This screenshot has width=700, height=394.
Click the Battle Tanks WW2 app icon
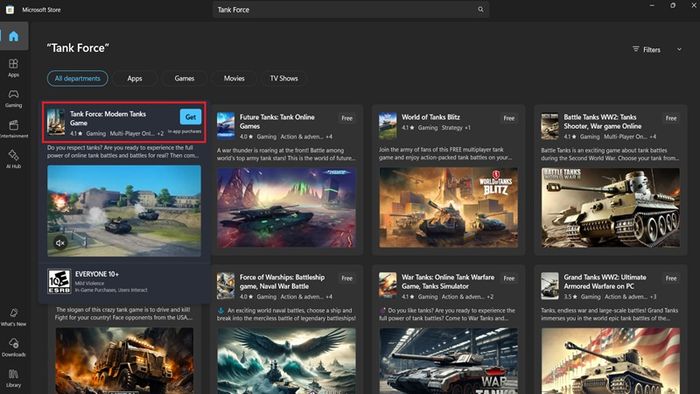click(x=550, y=125)
